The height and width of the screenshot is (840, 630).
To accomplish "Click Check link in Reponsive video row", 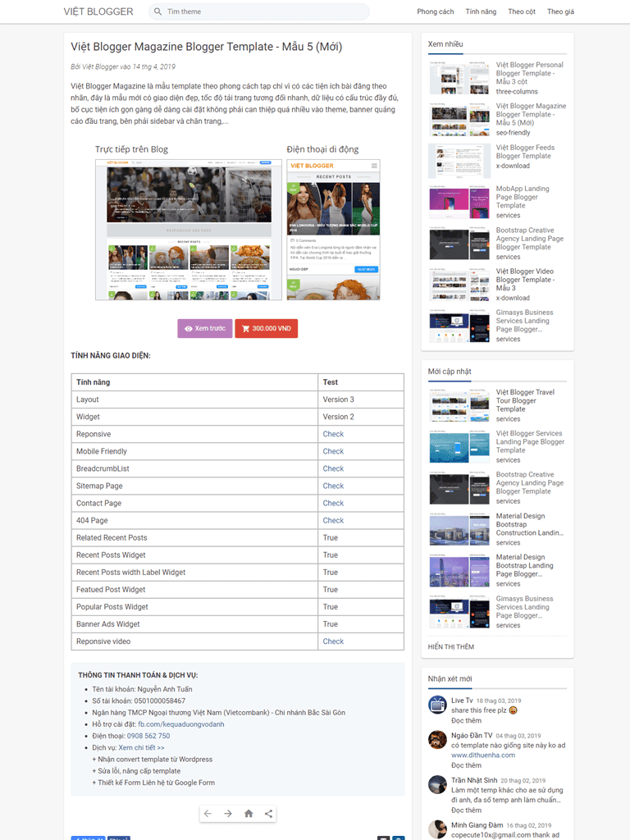I will click(x=333, y=641).
